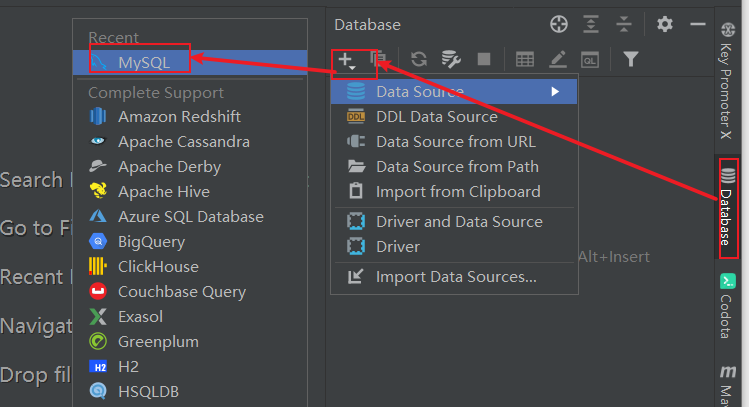This screenshot has height=407, width=749.
Task: Hide the Database panel with minus icon
Action: 698,24
